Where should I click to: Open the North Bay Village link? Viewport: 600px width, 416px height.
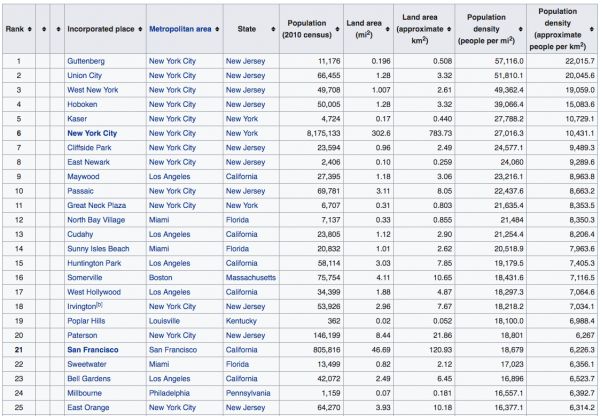click(96, 220)
